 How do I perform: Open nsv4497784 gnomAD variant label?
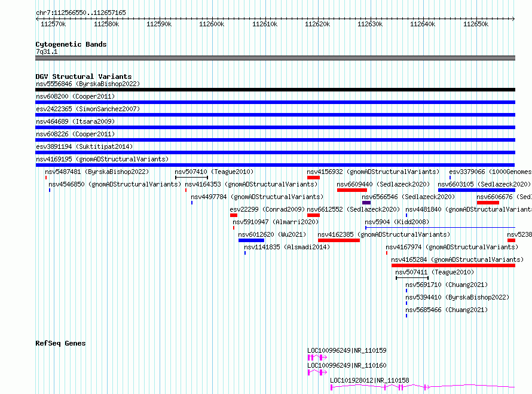coord(257,197)
